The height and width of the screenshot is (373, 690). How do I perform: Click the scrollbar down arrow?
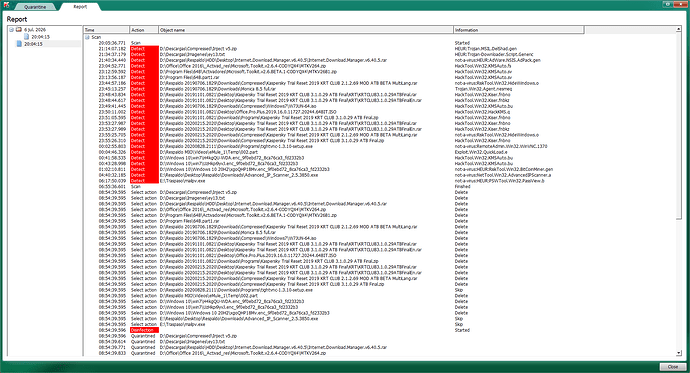coord(679,353)
